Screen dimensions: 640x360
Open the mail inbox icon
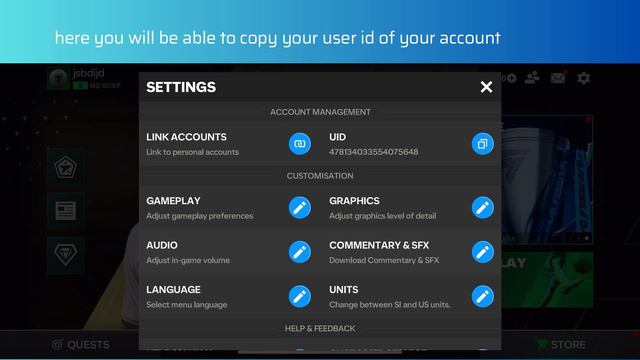click(558, 77)
